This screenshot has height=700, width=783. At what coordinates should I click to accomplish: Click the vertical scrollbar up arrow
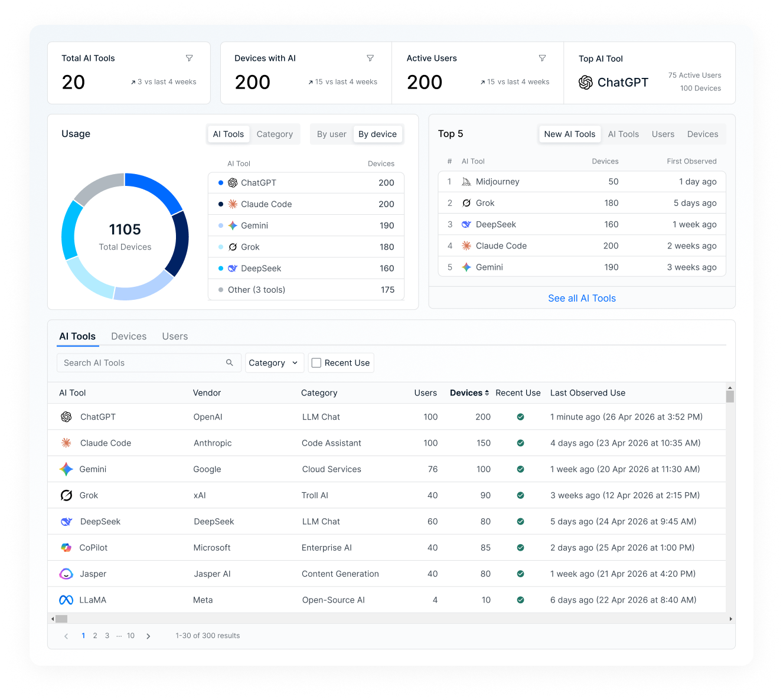pyautogui.click(x=730, y=388)
